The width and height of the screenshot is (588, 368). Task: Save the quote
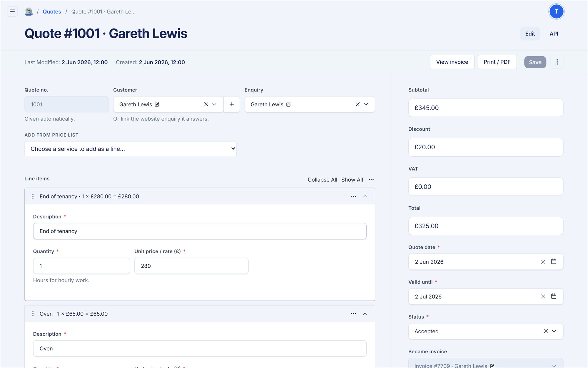click(x=535, y=62)
